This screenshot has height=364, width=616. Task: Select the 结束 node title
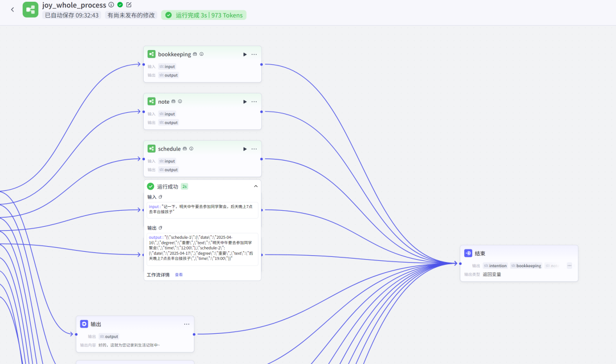click(480, 253)
